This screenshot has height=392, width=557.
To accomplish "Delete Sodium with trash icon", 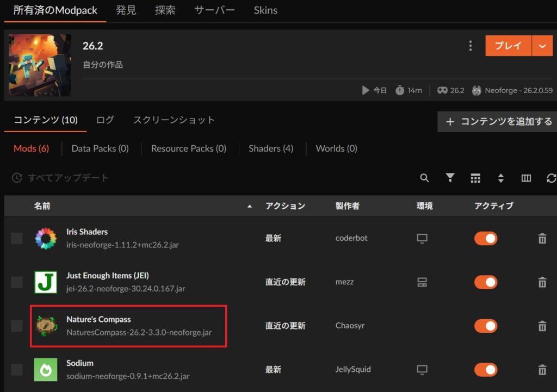I will click(x=542, y=370).
